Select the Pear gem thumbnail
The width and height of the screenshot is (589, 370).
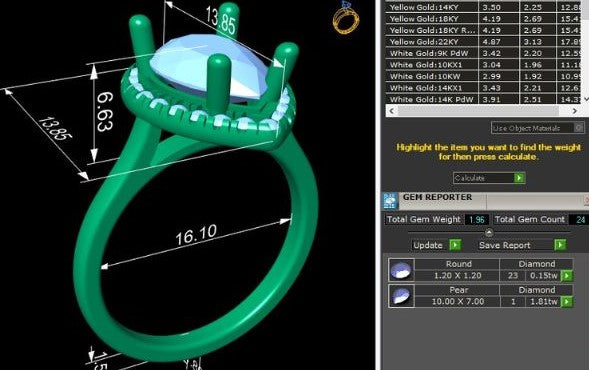coord(401,296)
